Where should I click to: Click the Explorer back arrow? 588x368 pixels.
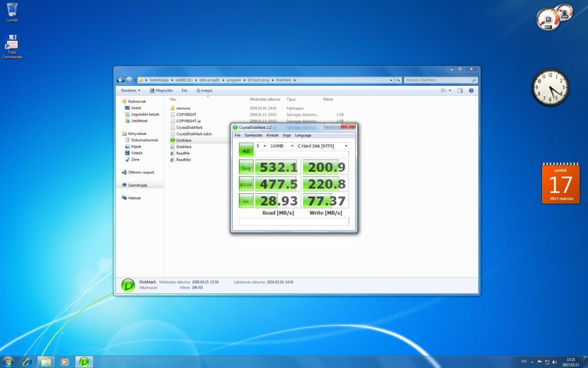pyautogui.click(x=120, y=80)
